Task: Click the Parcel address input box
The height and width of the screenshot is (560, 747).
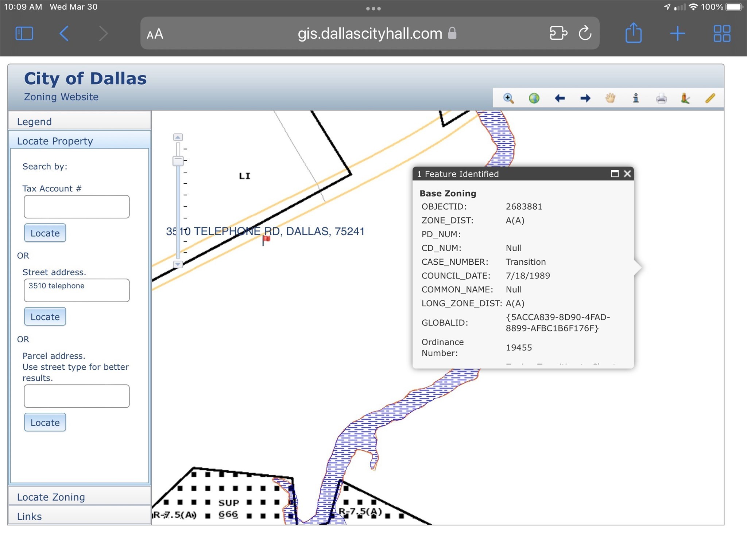Action: [x=77, y=396]
